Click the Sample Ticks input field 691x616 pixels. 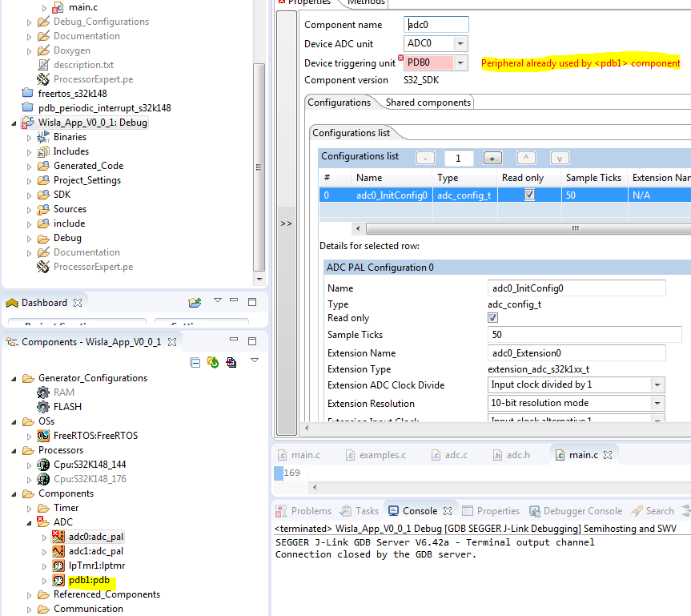tap(585, 334)
